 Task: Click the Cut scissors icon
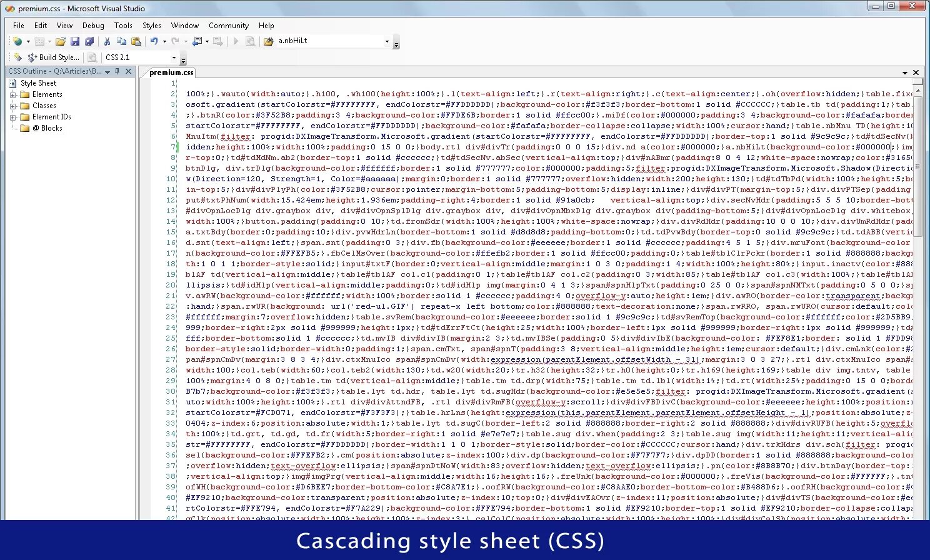tap(107, 41)
